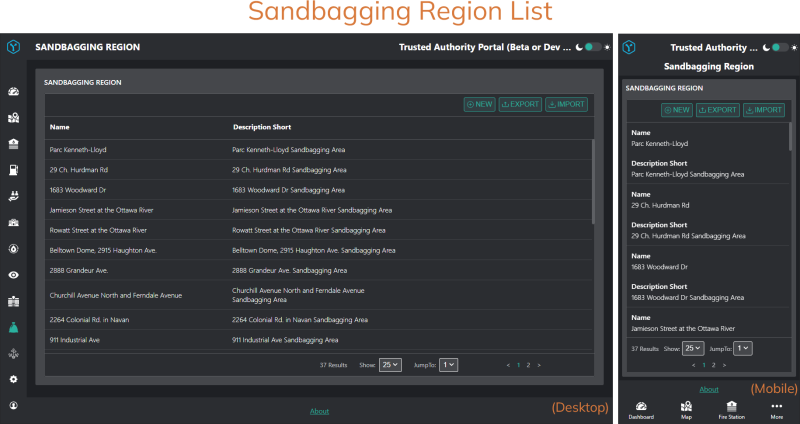Open the mobile Show rows dropdown
This screenshot has width=800, height=424.
tap(693, 348)
